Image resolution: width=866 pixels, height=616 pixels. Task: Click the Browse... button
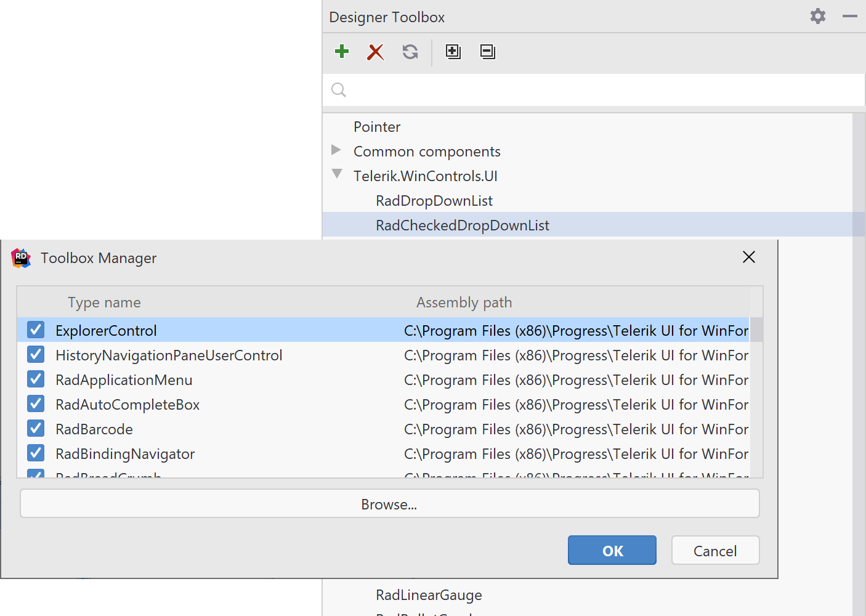pos(389,504)
